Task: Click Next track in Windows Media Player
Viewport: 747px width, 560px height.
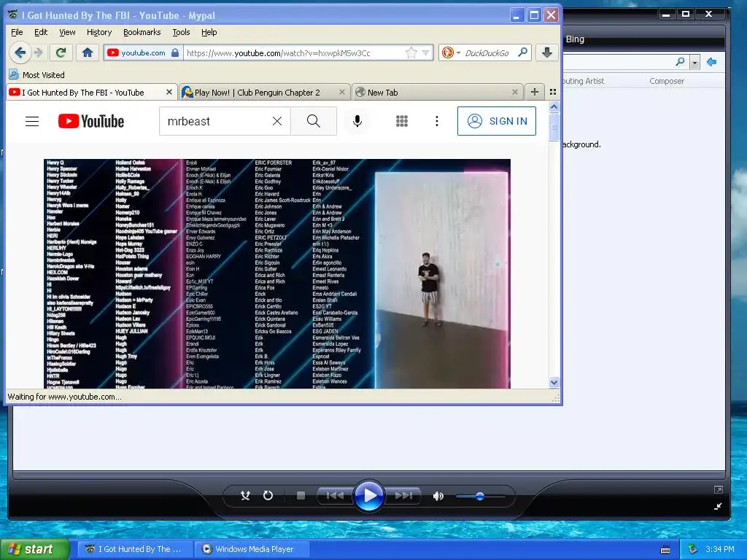Action: click(x=403, y=496)
